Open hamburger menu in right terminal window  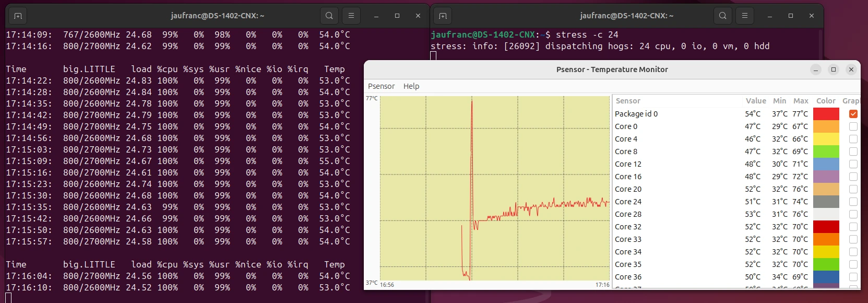pos(745,16)
